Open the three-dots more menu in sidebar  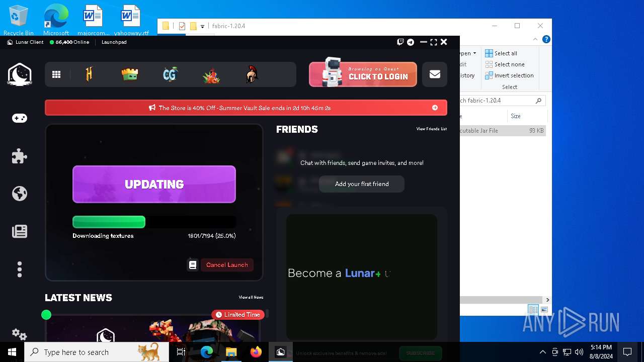(20, 269)
